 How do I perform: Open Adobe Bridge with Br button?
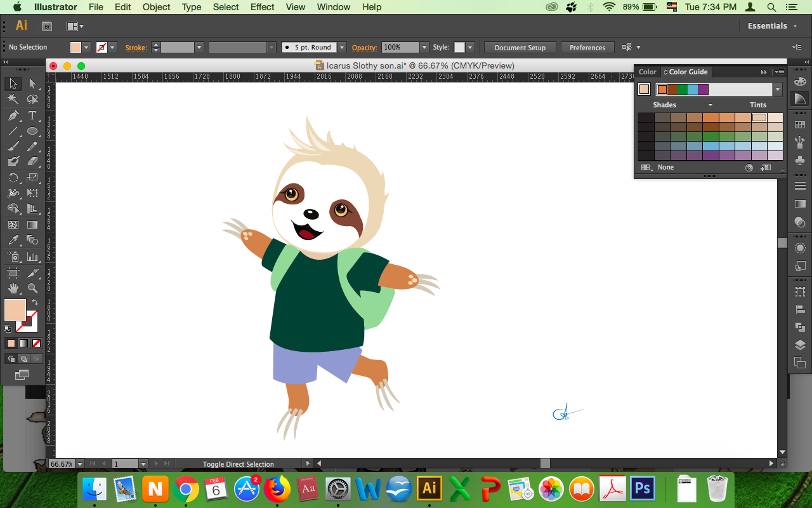tap(47, 26)
